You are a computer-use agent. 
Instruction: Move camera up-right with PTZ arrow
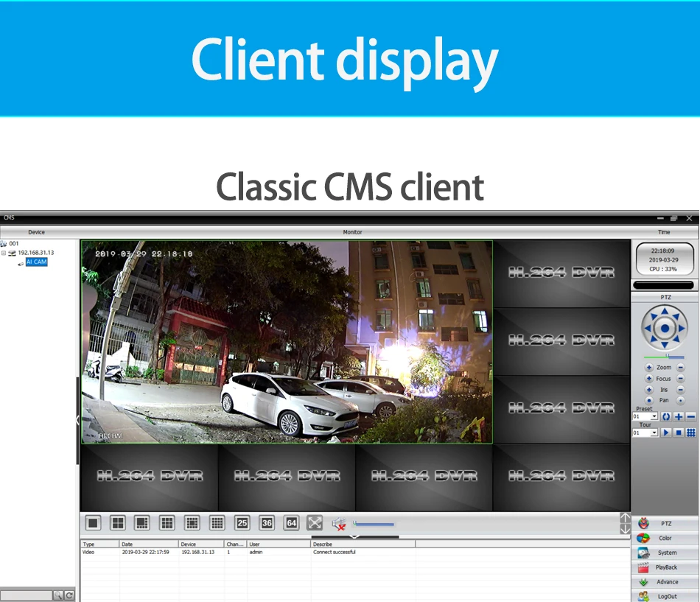(x=676, y=317)
